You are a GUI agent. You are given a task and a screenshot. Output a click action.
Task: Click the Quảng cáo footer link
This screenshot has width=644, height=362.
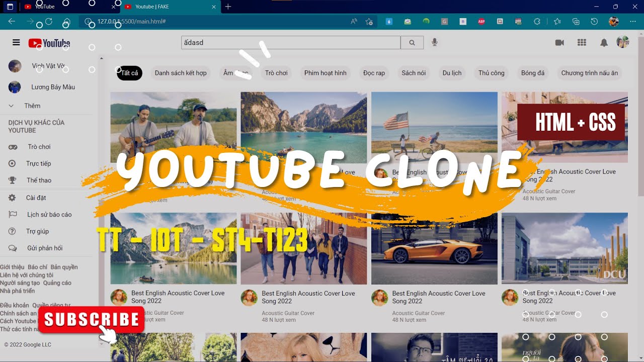pos(57,283)
